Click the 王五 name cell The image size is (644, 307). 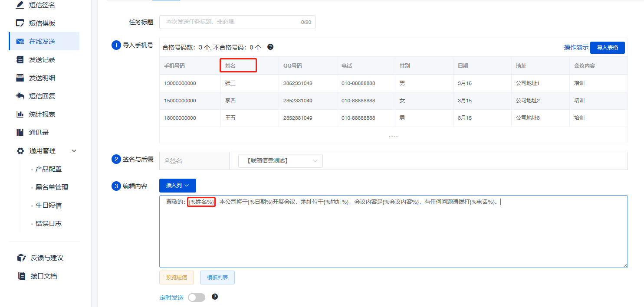[x=250, y=118]
